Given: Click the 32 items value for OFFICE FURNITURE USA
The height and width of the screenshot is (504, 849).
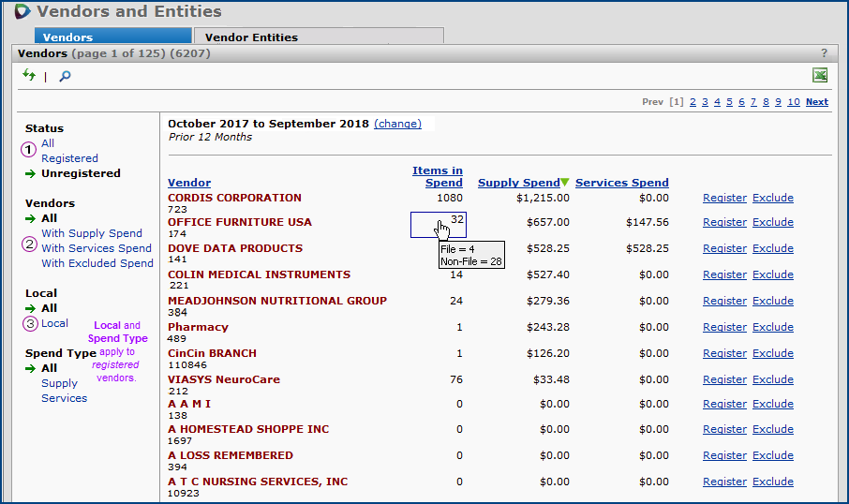Looking at the screenshot, I should (457, 219).
